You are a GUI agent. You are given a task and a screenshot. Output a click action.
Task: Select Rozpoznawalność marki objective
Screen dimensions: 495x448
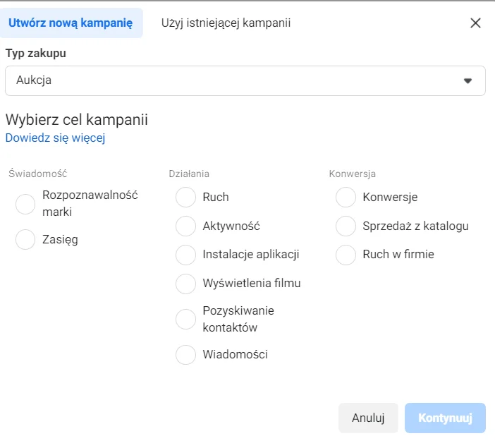[25, 204]
